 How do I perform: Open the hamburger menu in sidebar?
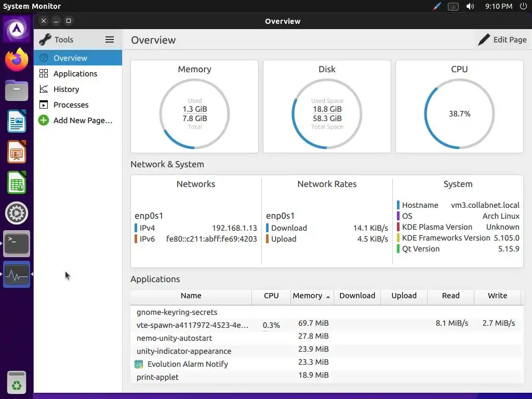coord(109,39)
